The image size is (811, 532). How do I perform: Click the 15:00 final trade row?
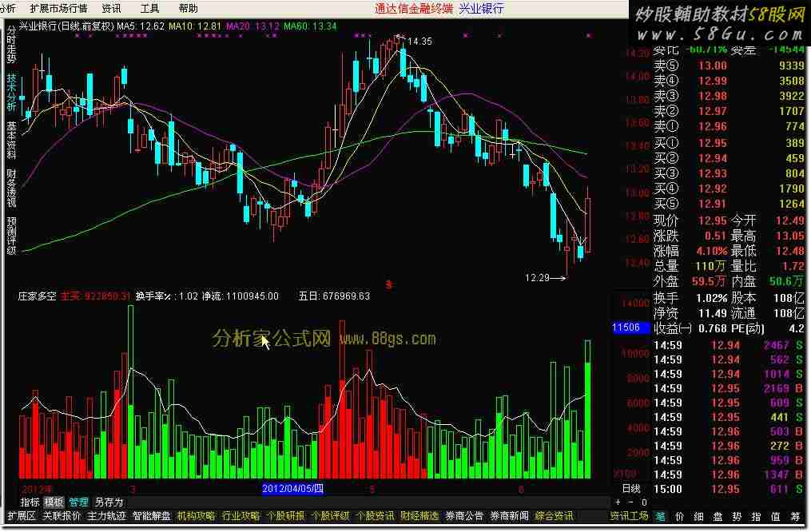(x=729, y=489)
